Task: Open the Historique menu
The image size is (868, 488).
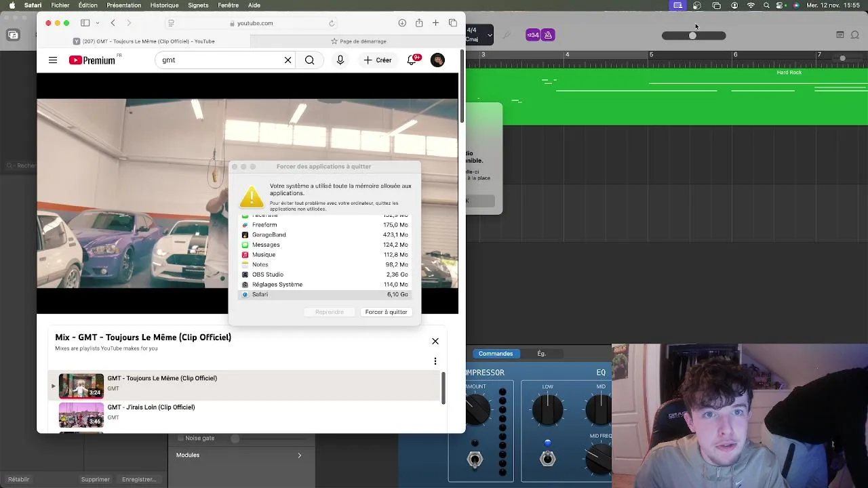Action: point(164,5)
